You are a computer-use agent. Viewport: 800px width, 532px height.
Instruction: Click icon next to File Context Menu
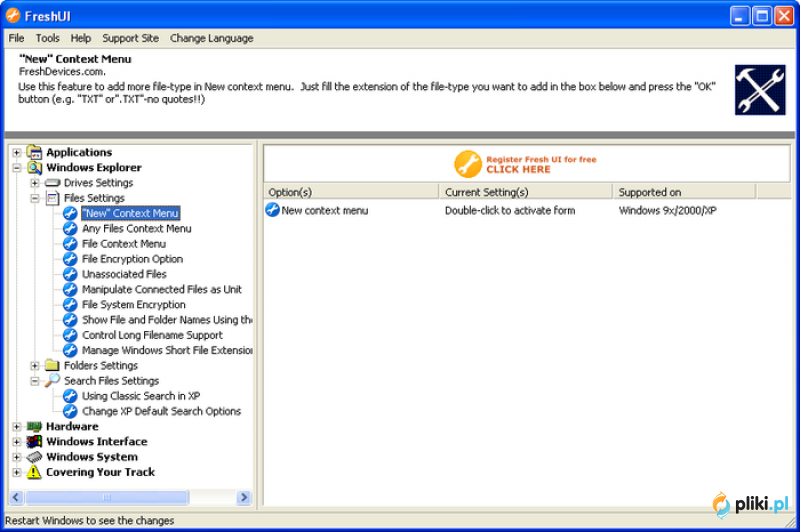click(70, 244)
